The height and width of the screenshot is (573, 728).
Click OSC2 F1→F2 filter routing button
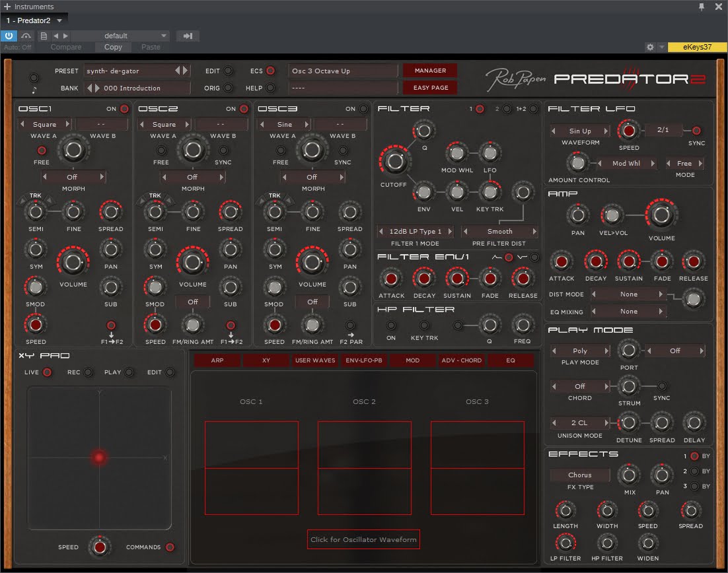231,325
